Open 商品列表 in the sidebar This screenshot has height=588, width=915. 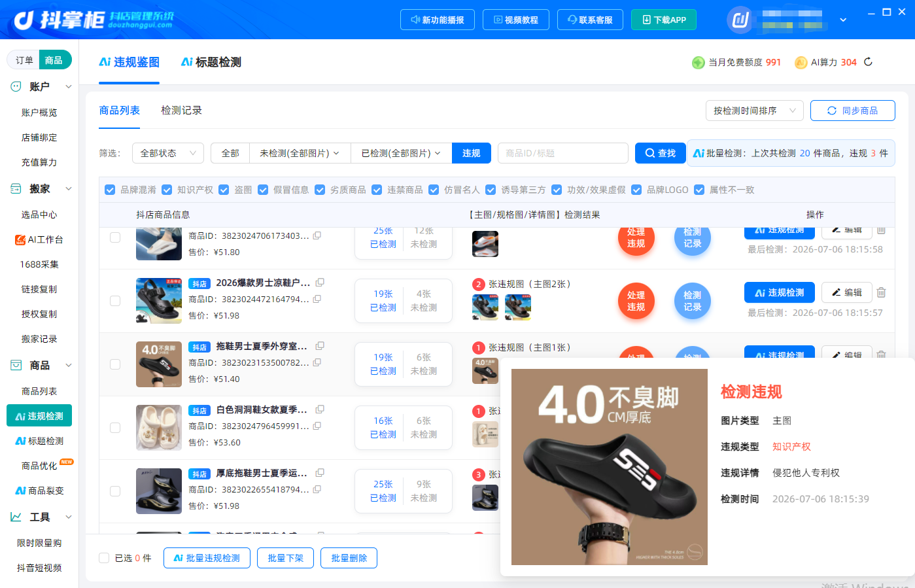(x=39, y=391)
